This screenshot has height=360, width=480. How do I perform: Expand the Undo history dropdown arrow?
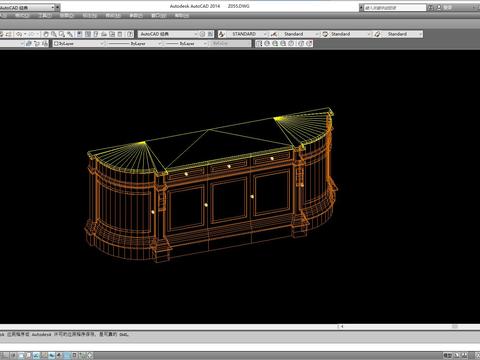click(x=25, y=34)
